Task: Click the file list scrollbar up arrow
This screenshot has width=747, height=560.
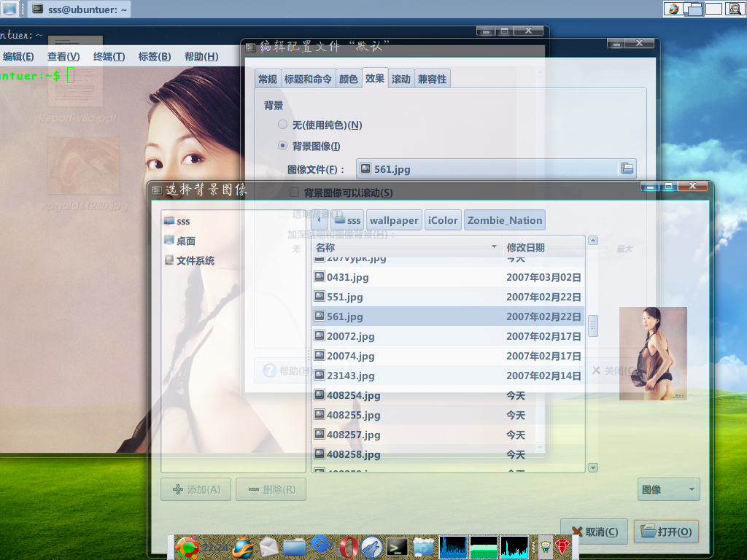Action: [593, 241]
